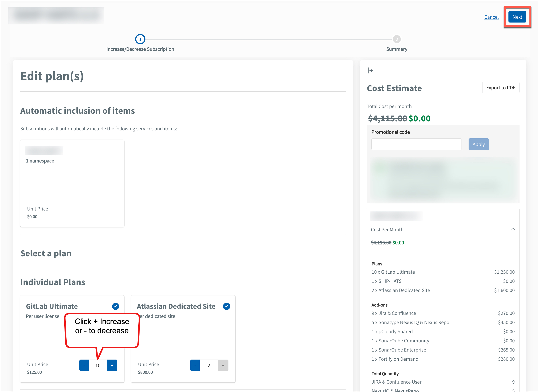This screenshot has height=392, width=539.
Task: Cancel the subscription edit
Action: pos(491,17)
